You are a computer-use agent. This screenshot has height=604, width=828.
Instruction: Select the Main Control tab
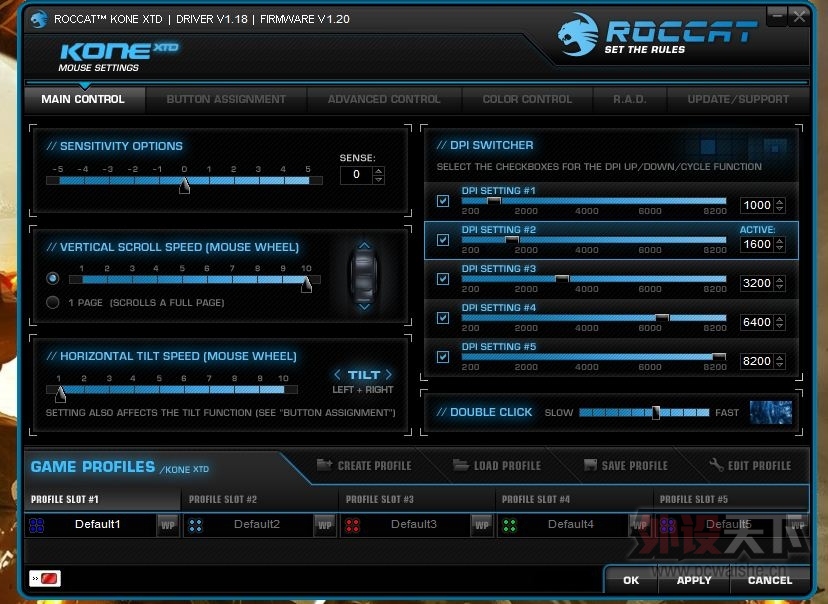83,99
